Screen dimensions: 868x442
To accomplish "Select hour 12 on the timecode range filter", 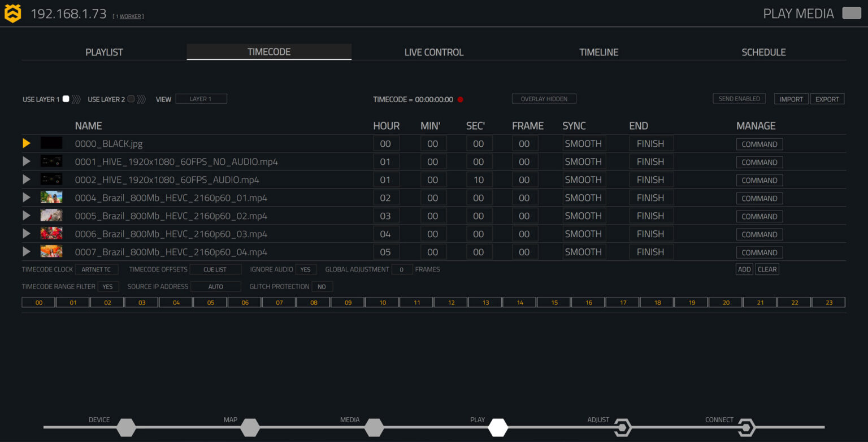I will click(x=450, y=302).
